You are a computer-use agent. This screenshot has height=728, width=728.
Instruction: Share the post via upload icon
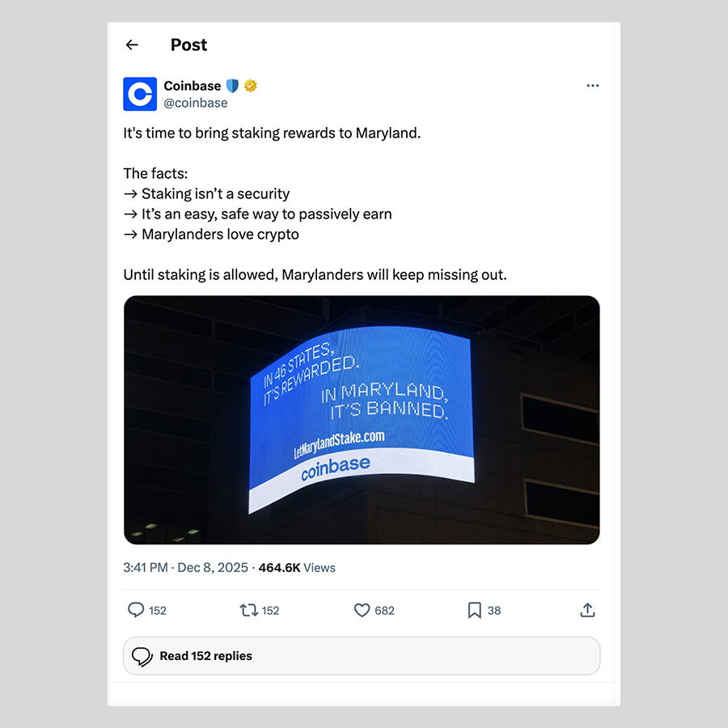587,610
